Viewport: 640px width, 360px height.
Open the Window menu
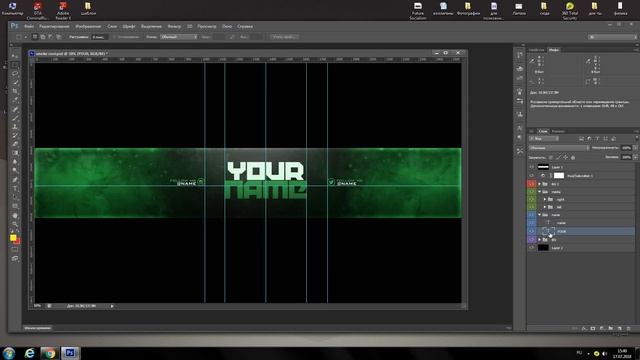pos(227,26)
